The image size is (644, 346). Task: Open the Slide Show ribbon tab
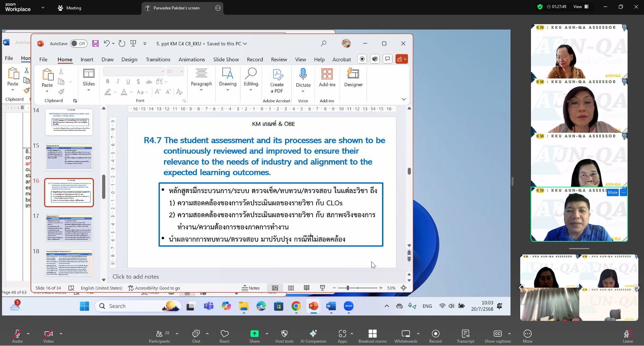226,59
